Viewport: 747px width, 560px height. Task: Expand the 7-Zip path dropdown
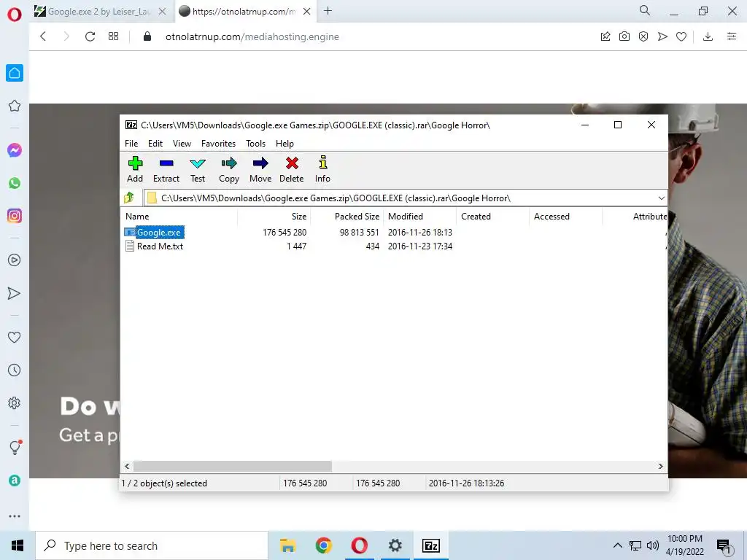pos(661,198)
